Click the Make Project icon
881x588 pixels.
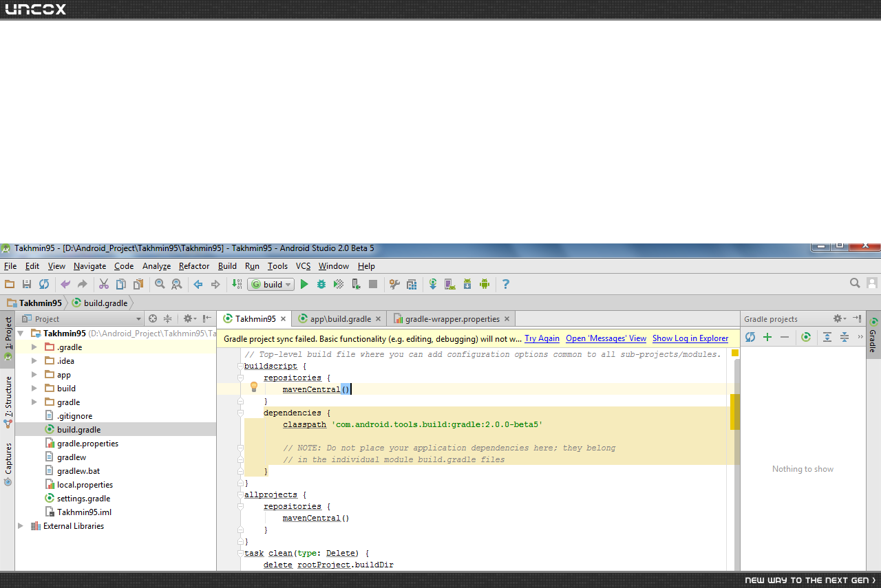[x=237, y=284]
